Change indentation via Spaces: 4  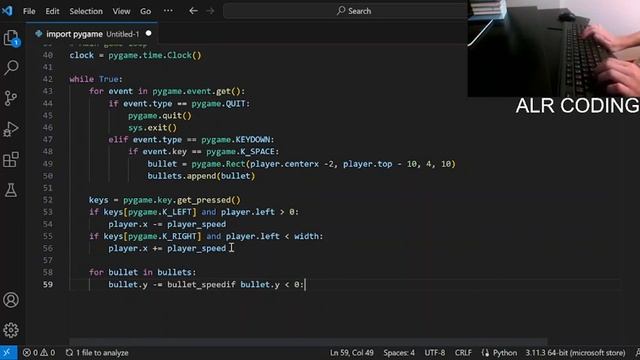coord(399,353)
